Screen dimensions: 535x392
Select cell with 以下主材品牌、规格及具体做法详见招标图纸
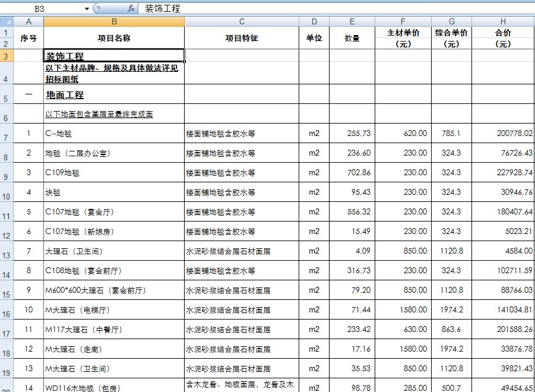114,73
